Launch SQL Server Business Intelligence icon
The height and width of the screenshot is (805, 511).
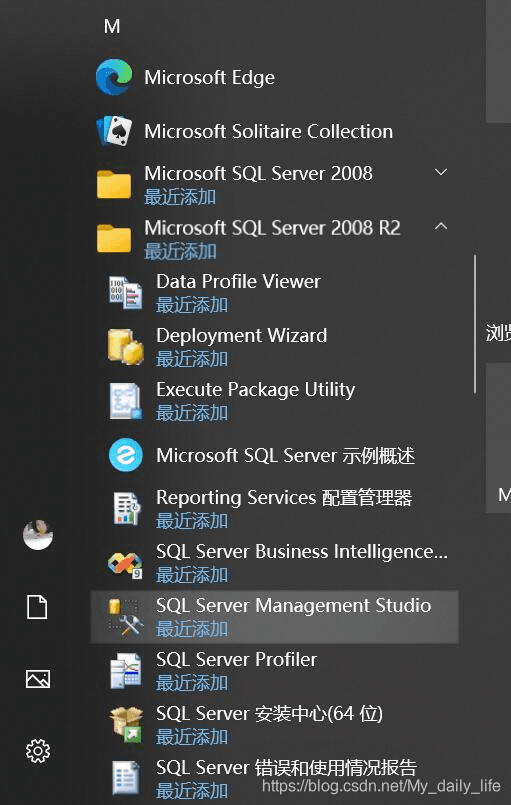(125, 563)
